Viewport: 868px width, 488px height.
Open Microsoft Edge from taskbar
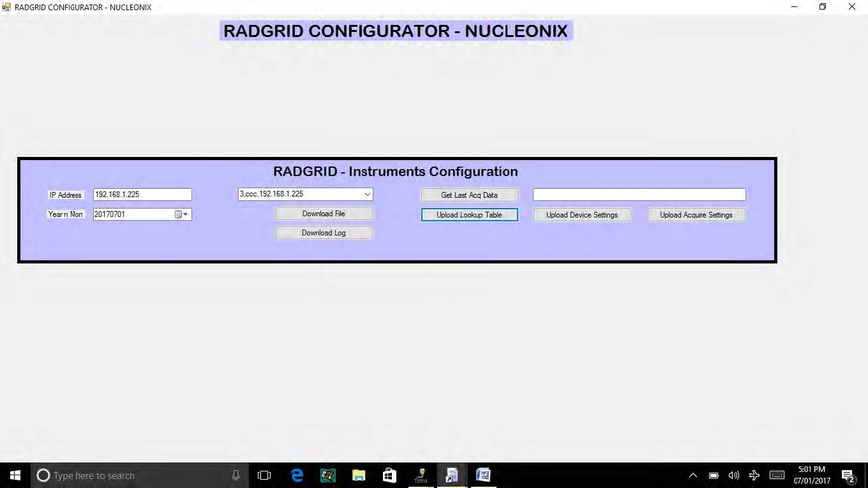[297, 475]
